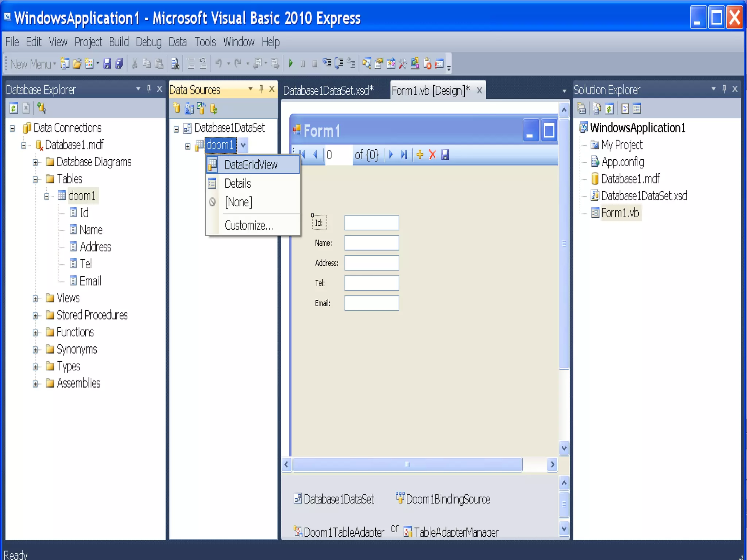This screenshot has height=560, width=747.
Task: Click Move Last arrow in binding navigator
Action: [404, 155]
